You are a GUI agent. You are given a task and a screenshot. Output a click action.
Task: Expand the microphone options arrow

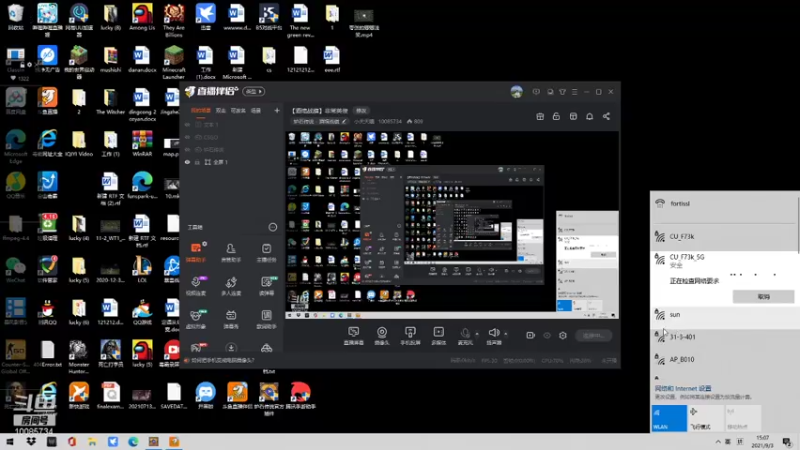tap(477, 334)
